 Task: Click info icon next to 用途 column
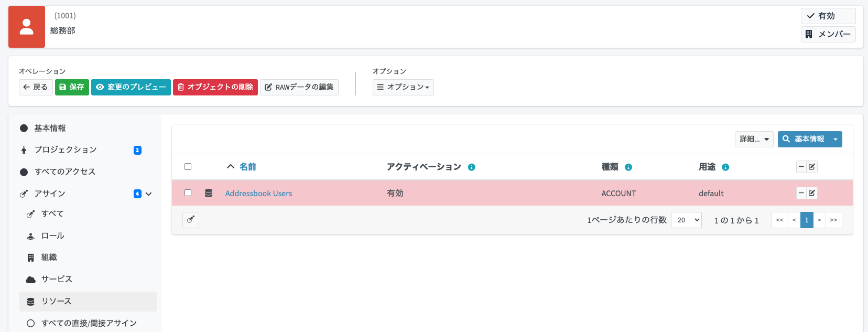click(725, 167)
